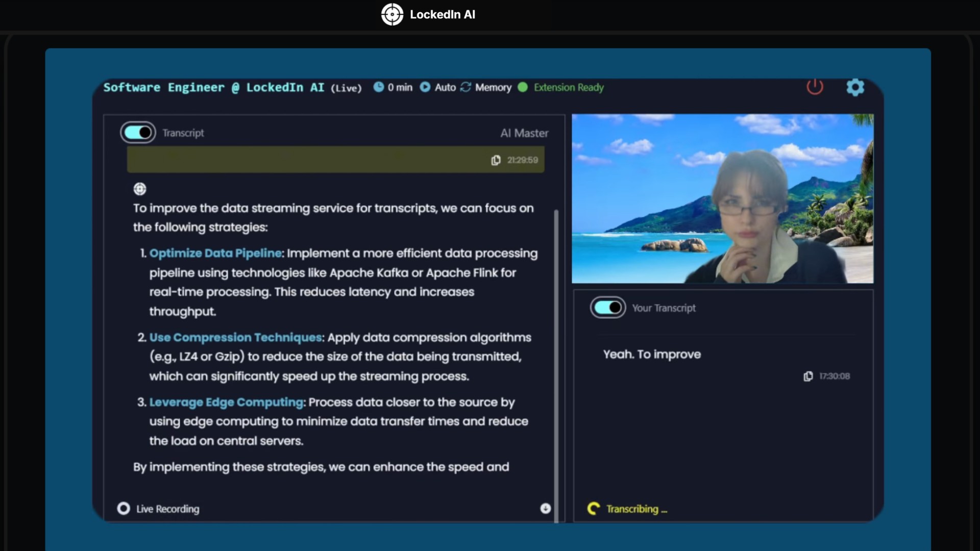Click the Software Engineer @ LockedIn AI title

214,87
